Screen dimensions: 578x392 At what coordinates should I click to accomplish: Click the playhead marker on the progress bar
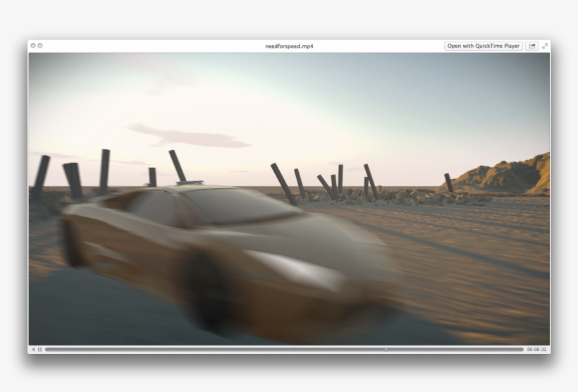pyautogui.click(x=386, y=349)
